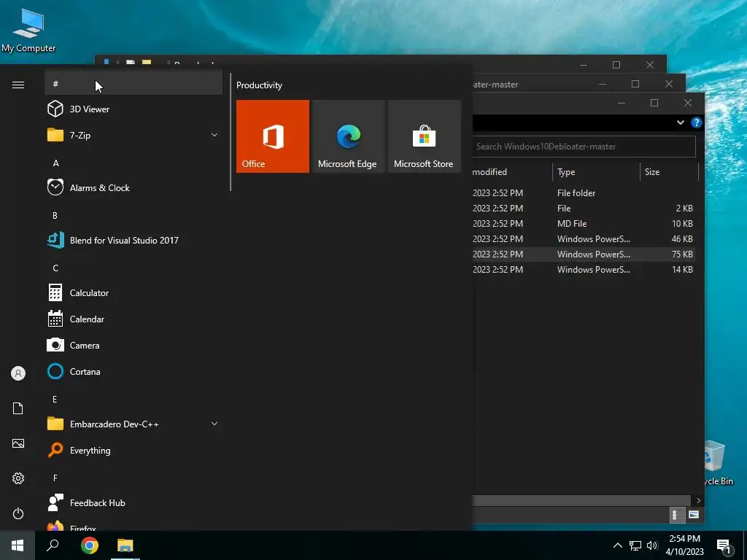
Task: Open the Embarcadero Dev-C++ folder
Action: click(x=133, y=424)
